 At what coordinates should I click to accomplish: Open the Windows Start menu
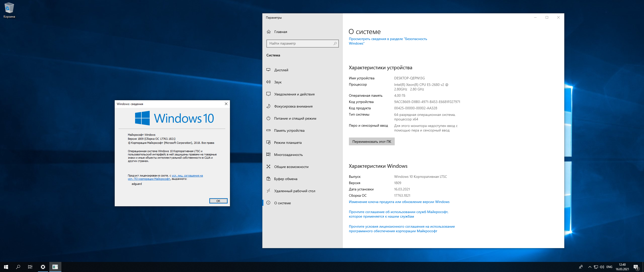coord(6,267)
